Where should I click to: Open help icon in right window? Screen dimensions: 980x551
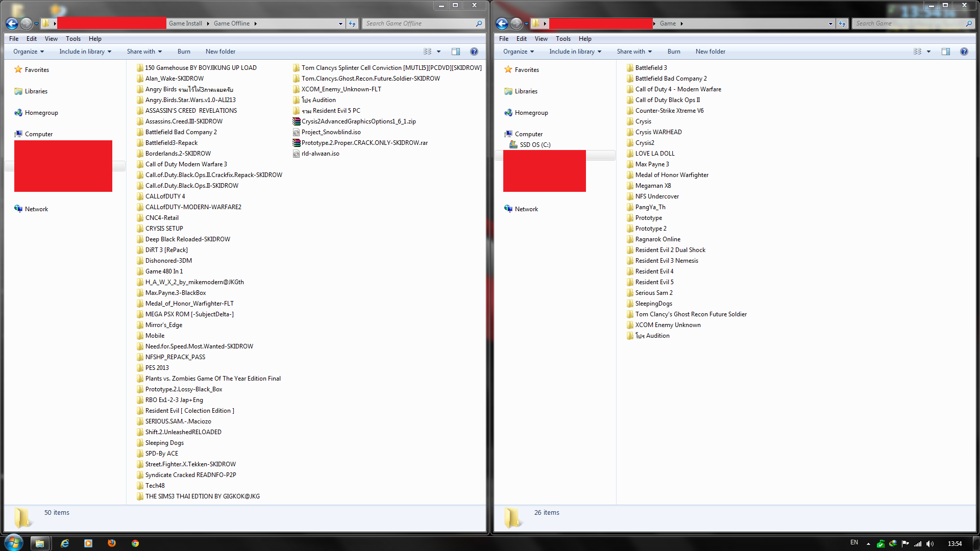tap(964, 52)
